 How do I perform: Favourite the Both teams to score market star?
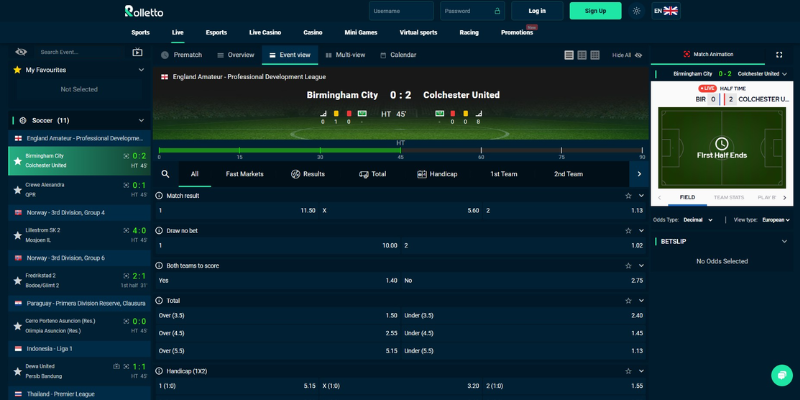click(x=628, y=266)
